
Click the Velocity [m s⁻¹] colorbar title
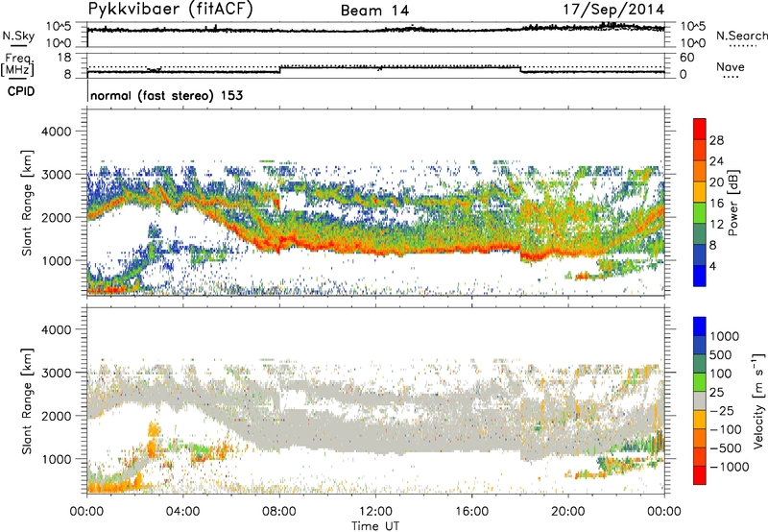click(758, 400)
